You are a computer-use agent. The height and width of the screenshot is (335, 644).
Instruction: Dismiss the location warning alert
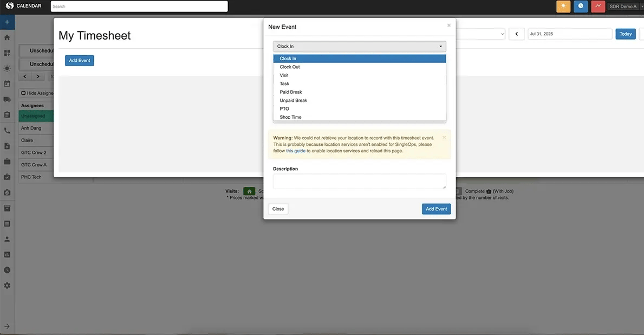pyautogui.click(x=444, y=138)
